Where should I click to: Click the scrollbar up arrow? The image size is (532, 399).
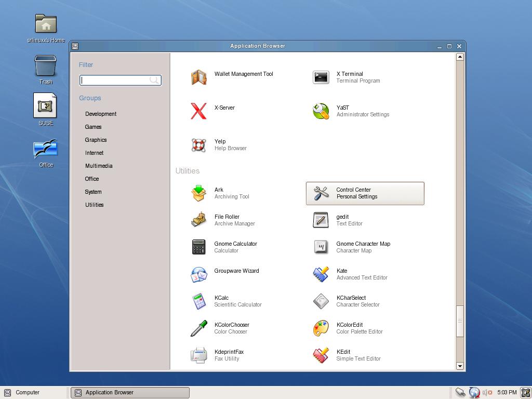(460, 57)
